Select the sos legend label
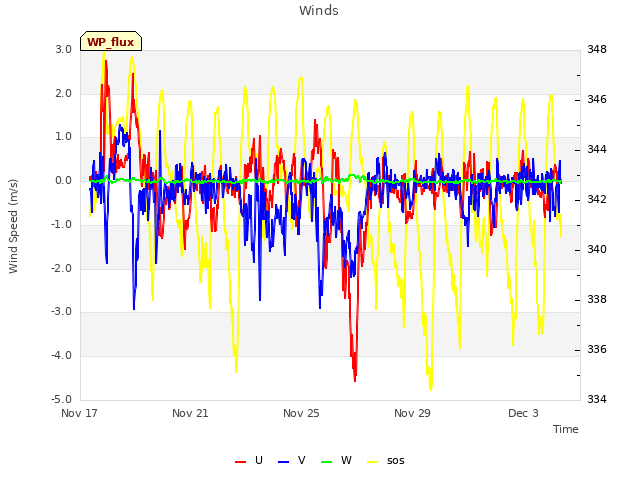Screen dimensions: 640x480 (396, 461)
